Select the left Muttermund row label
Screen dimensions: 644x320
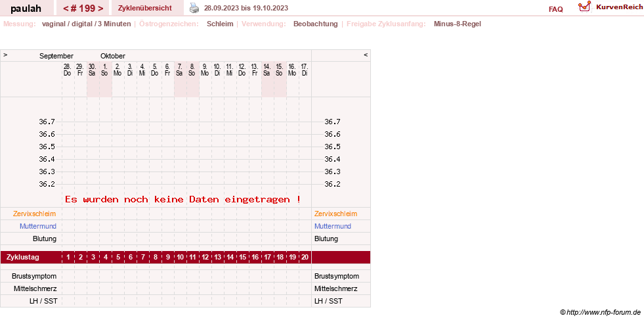pos(38,226)
